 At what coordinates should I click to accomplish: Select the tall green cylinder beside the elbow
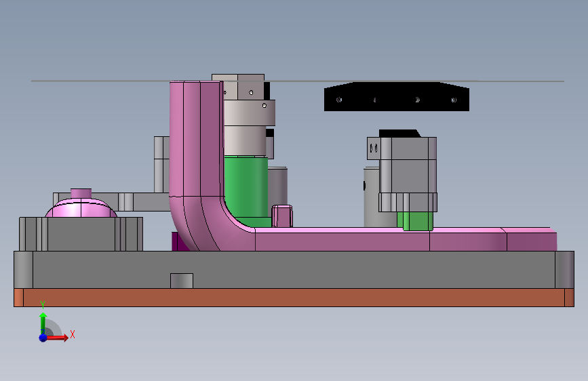tap(246, 186)
